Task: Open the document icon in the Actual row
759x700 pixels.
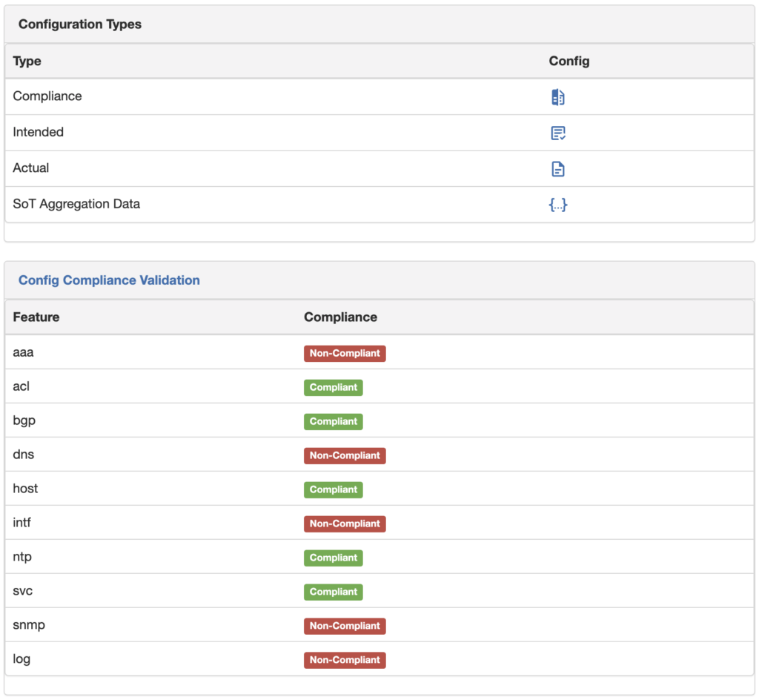Action: 557,168
